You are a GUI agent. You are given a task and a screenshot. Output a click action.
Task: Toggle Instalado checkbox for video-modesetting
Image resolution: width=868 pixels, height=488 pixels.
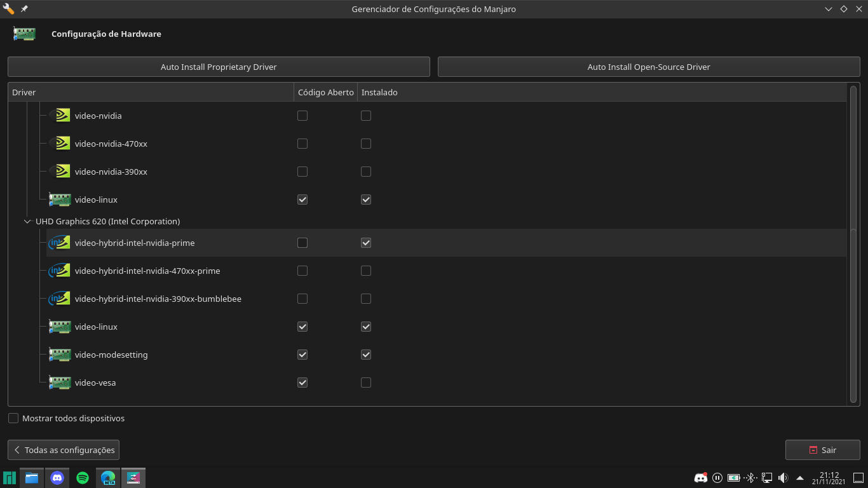[x=366, y=355]
